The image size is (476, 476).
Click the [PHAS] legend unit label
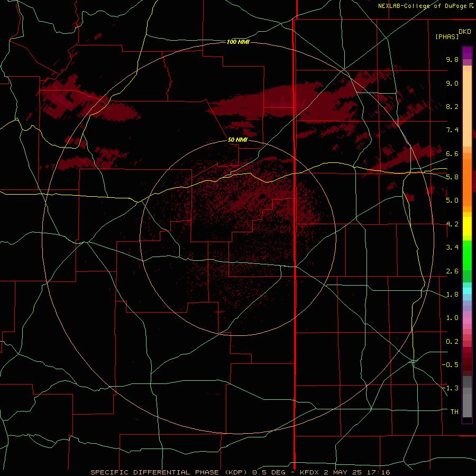click(x=447, y=36)
